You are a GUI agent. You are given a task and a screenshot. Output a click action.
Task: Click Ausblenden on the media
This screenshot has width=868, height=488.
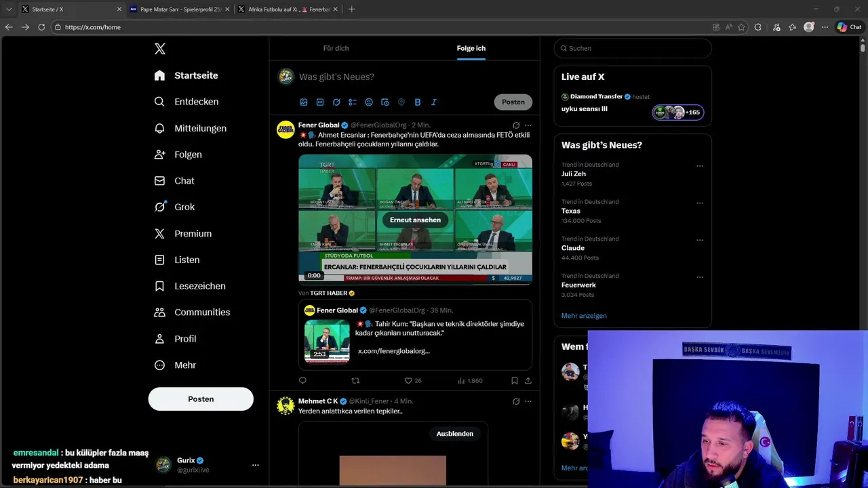pyautogui.click(x=455, y=434)
